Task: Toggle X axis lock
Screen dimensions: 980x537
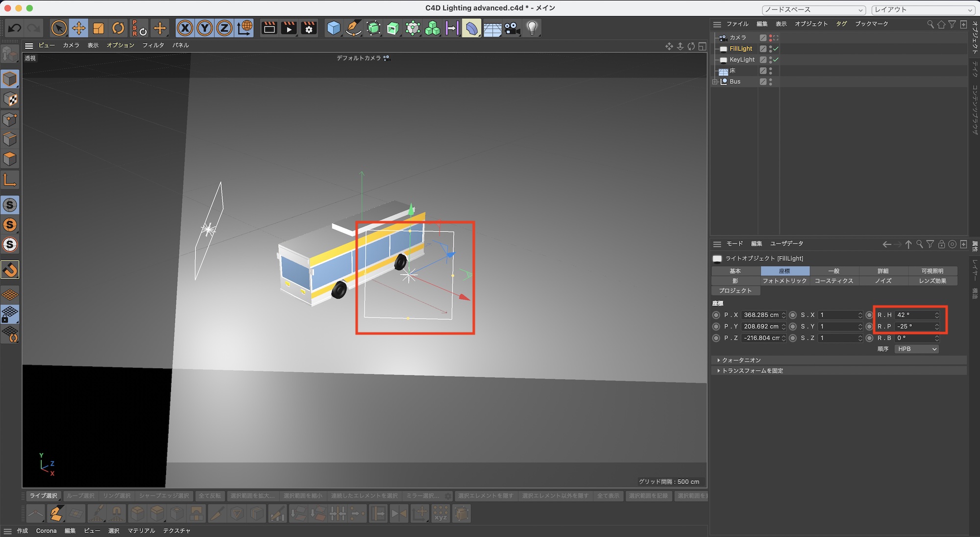Action: pyautogui.click(x=185, y=28)
